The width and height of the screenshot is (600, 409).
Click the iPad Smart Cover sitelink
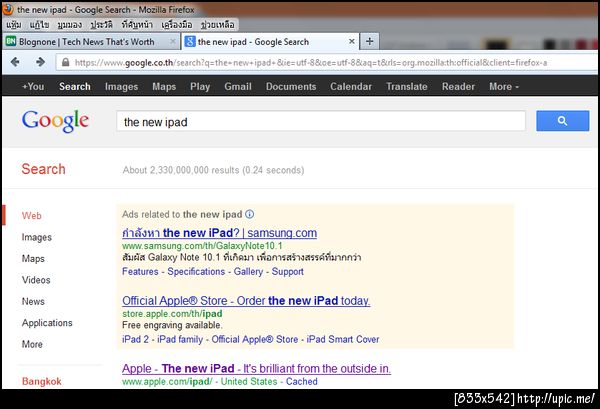click(343, 339)
